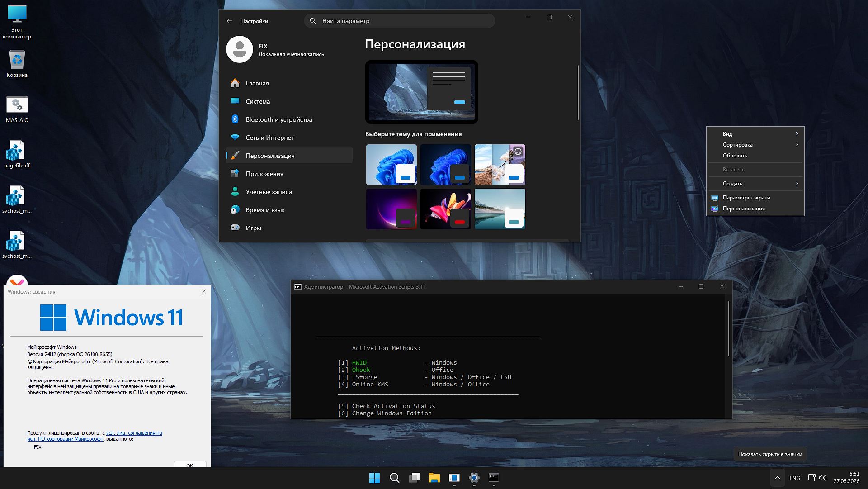
Task: Select the pagefileoff registry file icon
Action: tap(17, 155)
